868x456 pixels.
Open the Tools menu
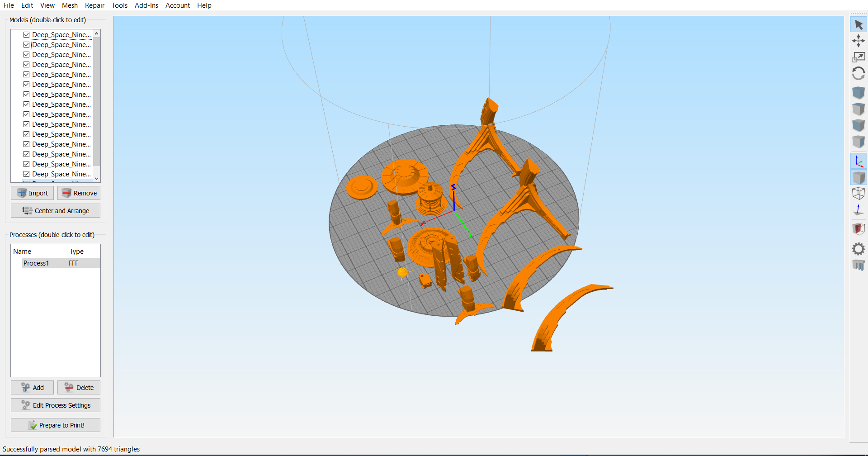point(119,5)
